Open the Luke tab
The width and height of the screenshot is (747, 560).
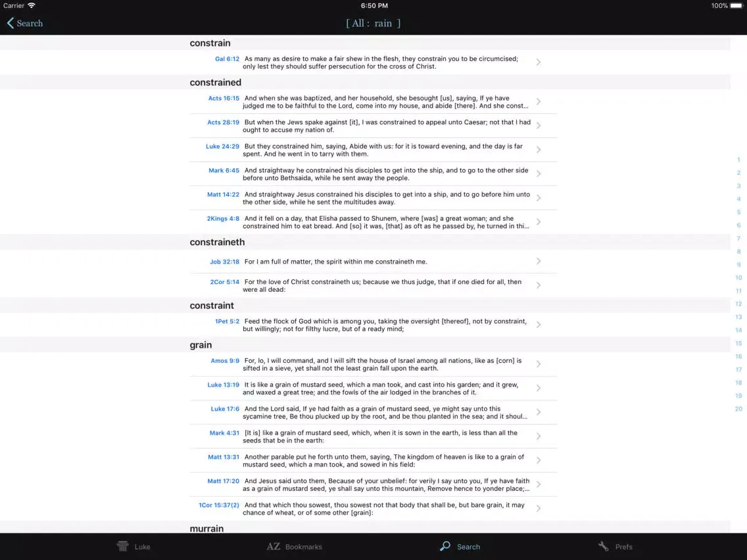133,547
